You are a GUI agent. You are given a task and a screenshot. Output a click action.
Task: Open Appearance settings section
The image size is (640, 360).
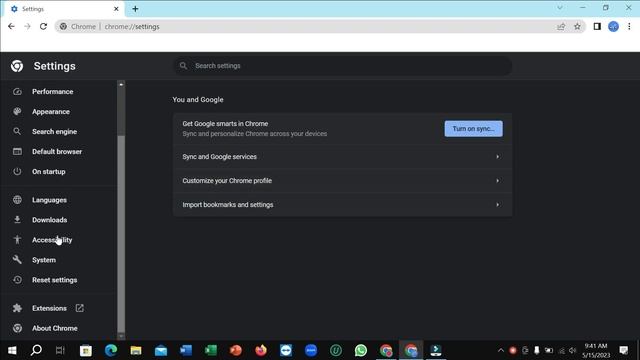coord(51,111)
